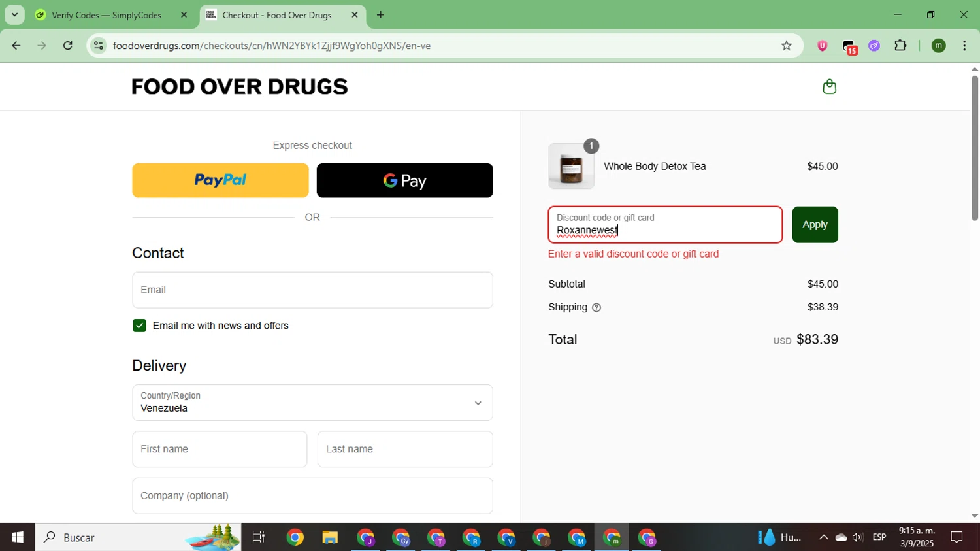This screenshot has width=980, height=551.
Task: Click the Discount code or gift card field
Action: pos(665,225)
